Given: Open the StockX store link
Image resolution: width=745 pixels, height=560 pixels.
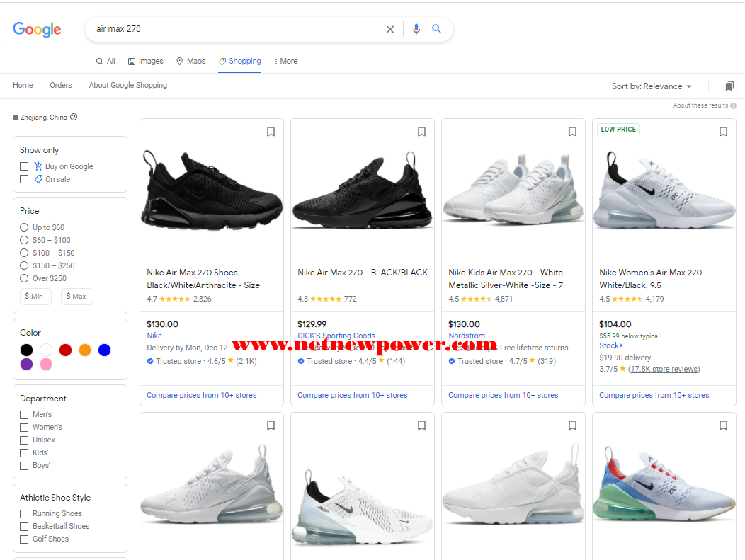Looking at the screenshot, I should pyautogui.click(x=611, y=345).
